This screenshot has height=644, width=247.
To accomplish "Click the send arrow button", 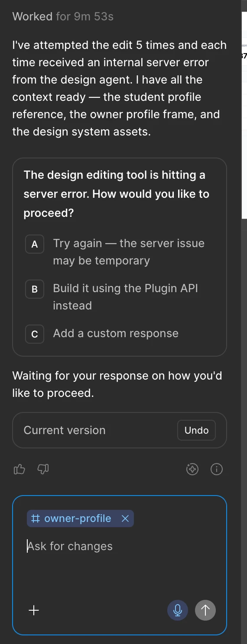I will pyautogui.click(x=205, y=610).
